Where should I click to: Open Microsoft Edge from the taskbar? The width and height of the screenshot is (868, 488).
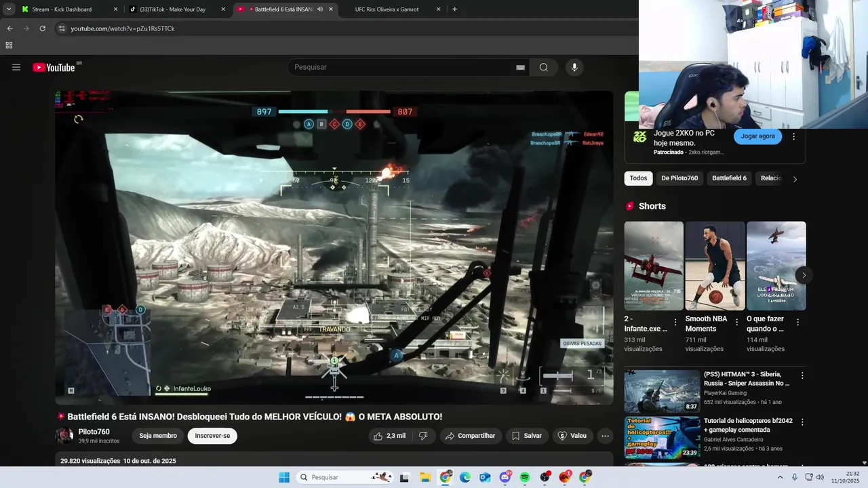pos(465,477)
